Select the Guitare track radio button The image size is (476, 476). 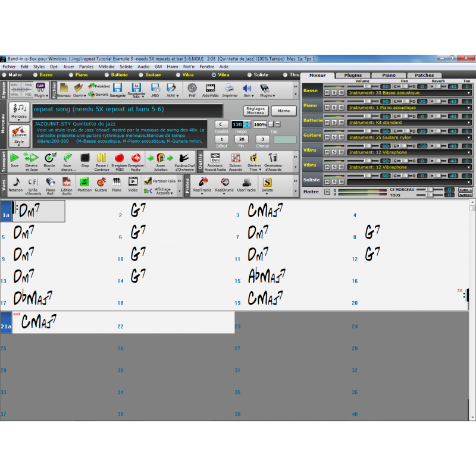pos(141,75)
